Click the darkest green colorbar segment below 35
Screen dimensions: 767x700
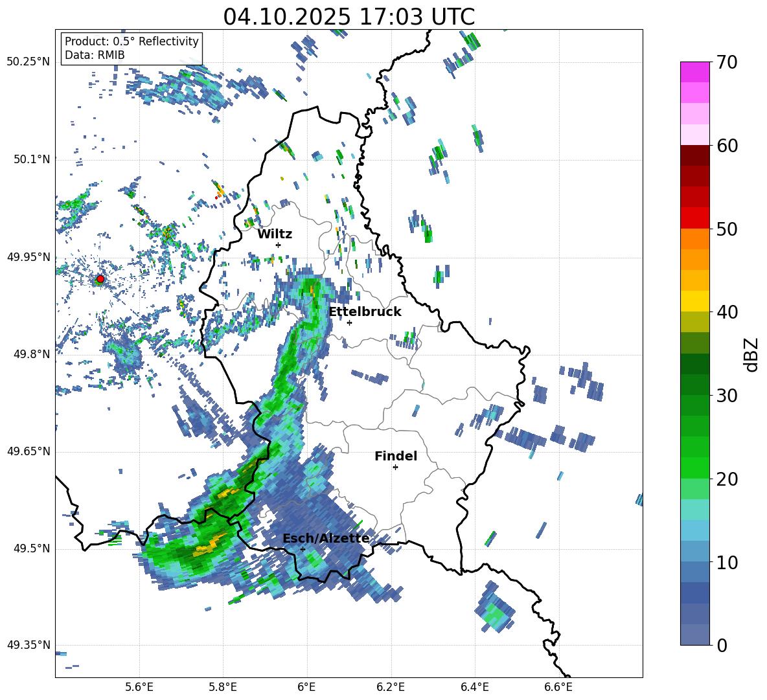[694, 363]
